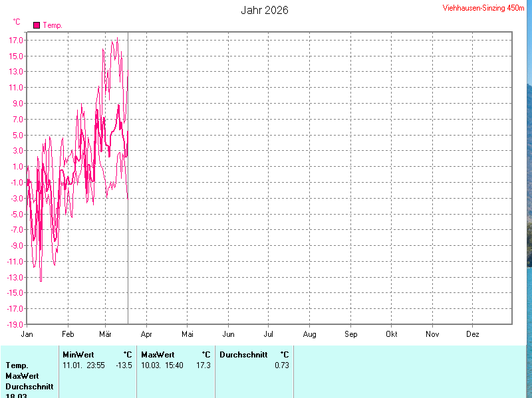The width and height of the screenshot is (532, 398).
Task: Select the Jan month label on axis
Action: (x=27, y=334)
